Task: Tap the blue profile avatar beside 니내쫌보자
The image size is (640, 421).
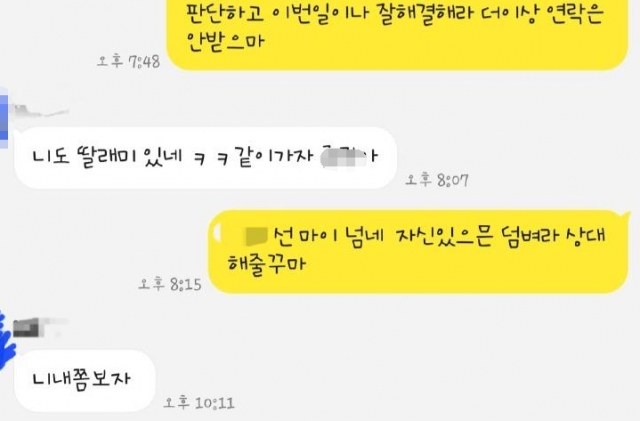Action: click(6, 340)
